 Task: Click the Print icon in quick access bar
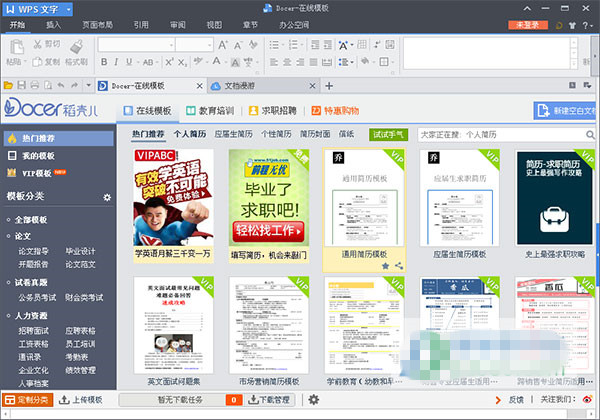click(35, 85)
